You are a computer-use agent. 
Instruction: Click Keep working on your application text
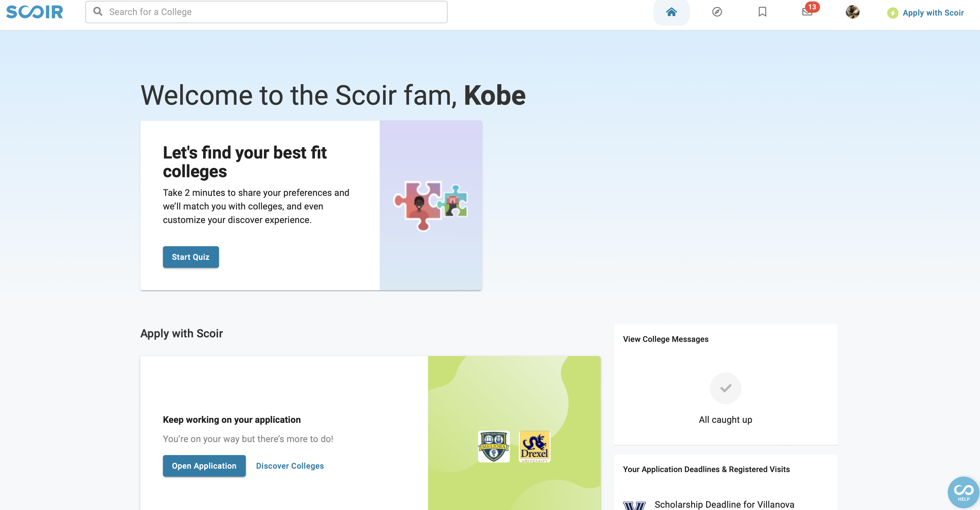click(232, 419)
